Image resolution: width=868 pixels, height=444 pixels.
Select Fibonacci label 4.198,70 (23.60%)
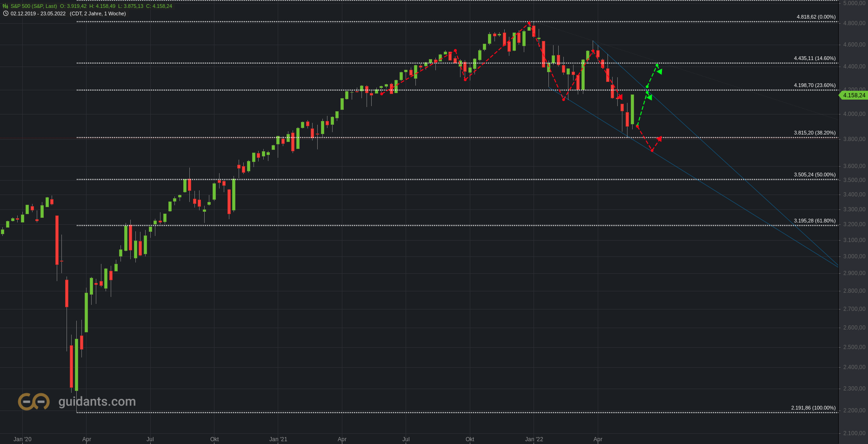(x=815, y=85)
